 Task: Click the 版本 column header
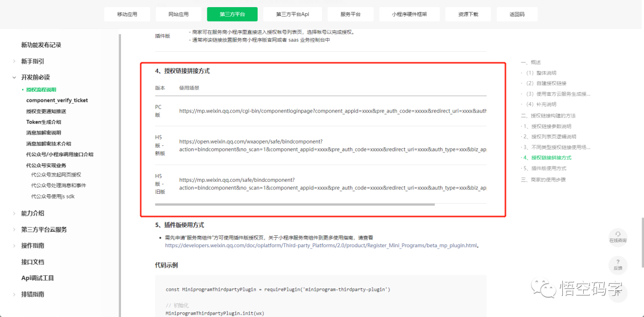pos(160,88)
